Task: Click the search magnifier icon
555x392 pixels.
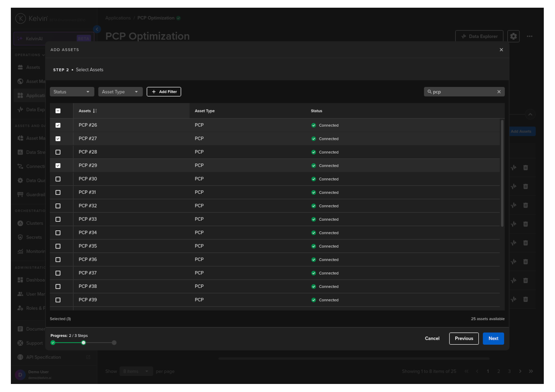Action: click(x=429, y=92)
